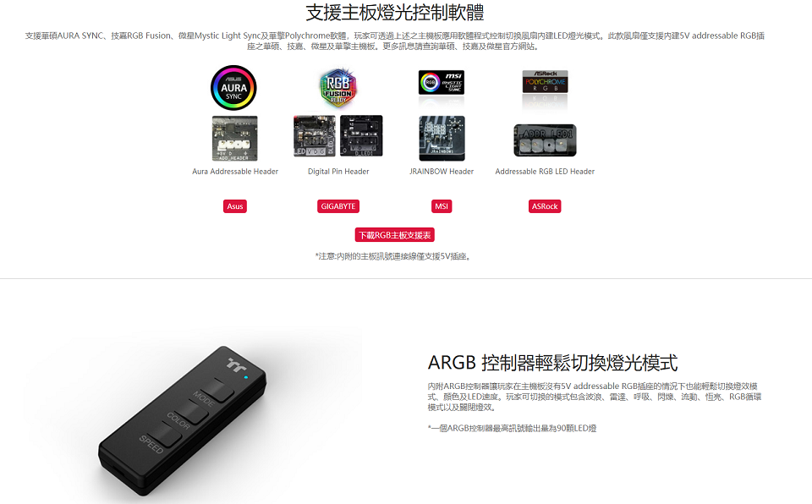This screenshot has height=504, width=812.
Task: Click the Aura Addressable Header caption
Action: pos(235,172)
